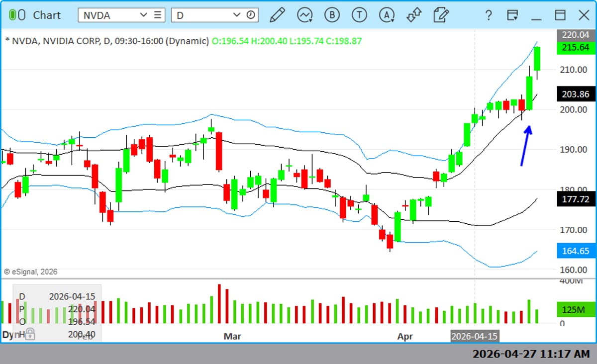Click the up-down arrows toolbar icon
The height and width of the screenshot is (364, 597).
(414, 15)
